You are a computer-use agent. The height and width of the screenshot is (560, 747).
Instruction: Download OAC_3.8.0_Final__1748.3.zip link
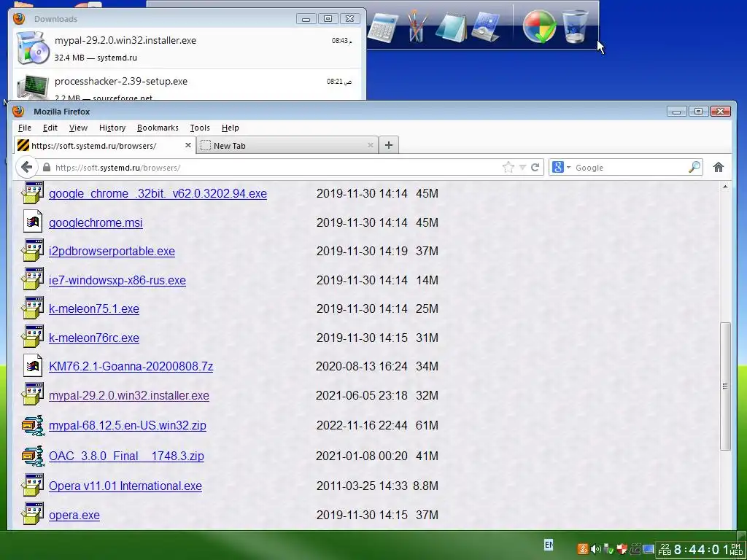tap(126, 456)
